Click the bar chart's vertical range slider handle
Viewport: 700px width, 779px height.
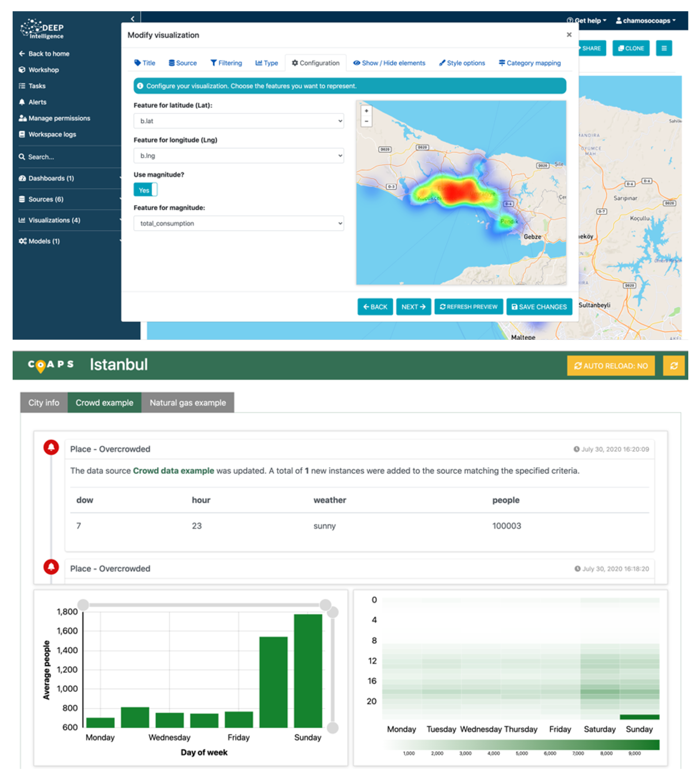333,612
